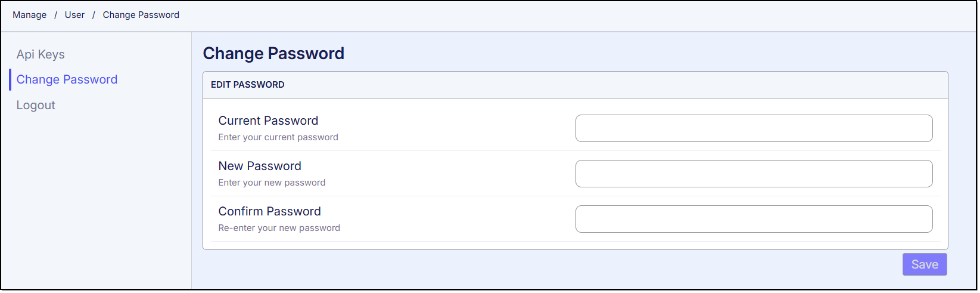Click the 'Re-enter your new password' hint
Screen dimensions: 980x293
pyautogui.click(x=279, y=228)
